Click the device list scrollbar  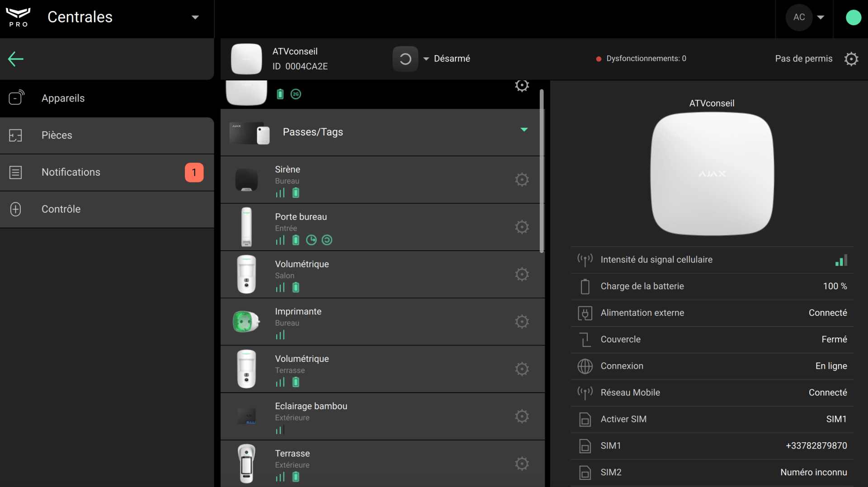pos(542,171)
